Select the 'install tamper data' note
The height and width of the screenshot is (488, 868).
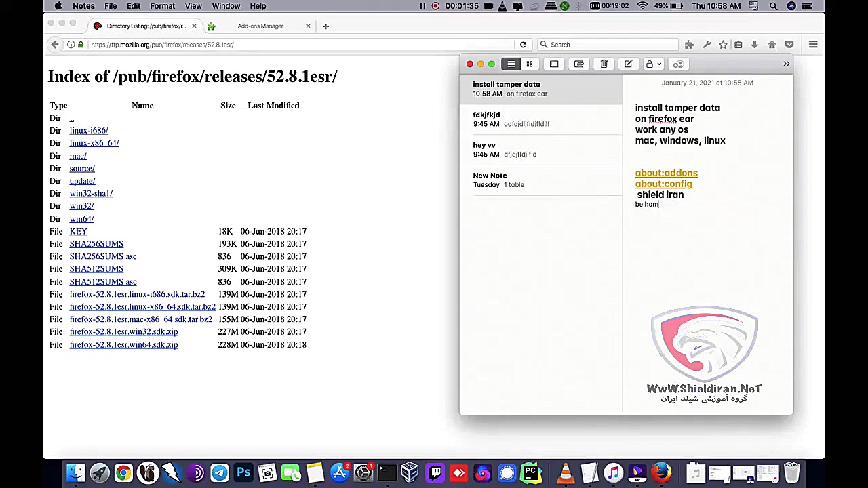point(541,89)
